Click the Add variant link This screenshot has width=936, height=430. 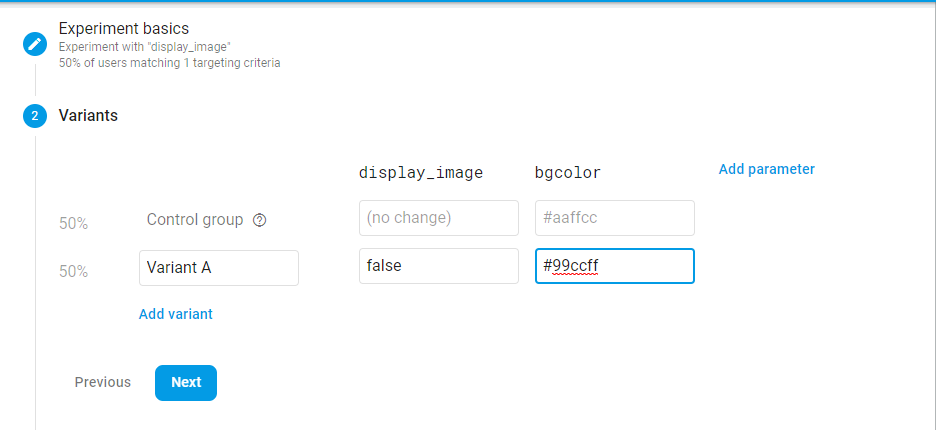coord(176,314)
